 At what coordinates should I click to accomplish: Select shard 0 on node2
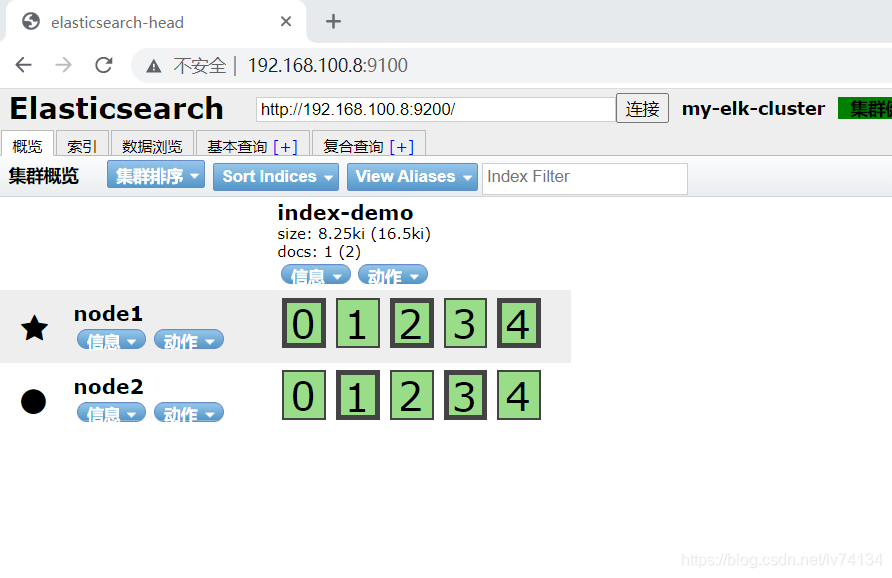click(x=304, y=395)
